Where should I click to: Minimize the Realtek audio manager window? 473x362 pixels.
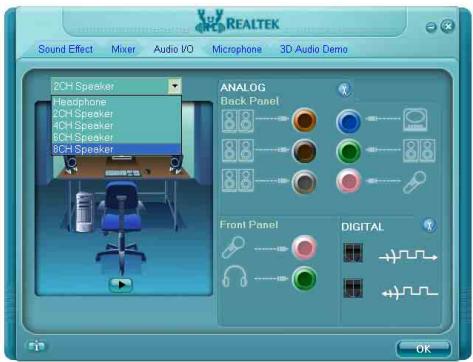click(x=431, y=27)
